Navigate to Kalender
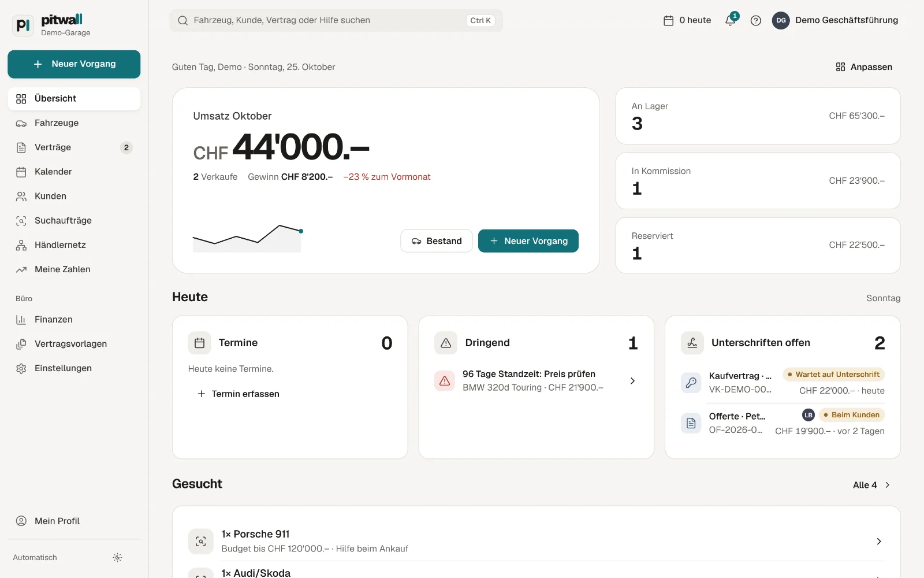Viewport: 924px width, 578px height. 74,172
